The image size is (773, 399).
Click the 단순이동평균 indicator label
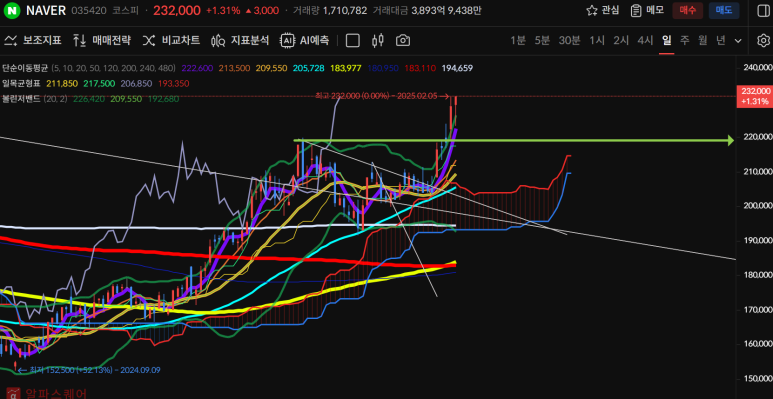[x=25, y=68]
